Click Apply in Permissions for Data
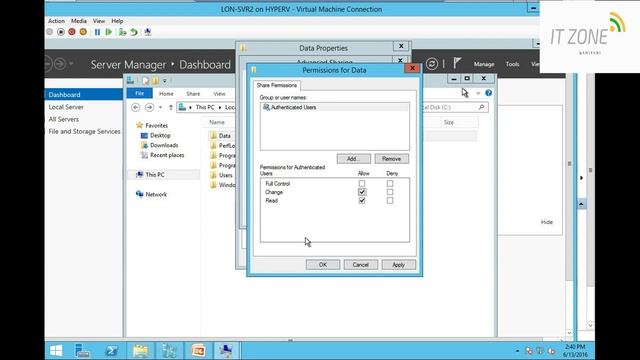The height and width of the screenshot is (360, 640). (399, 265)
